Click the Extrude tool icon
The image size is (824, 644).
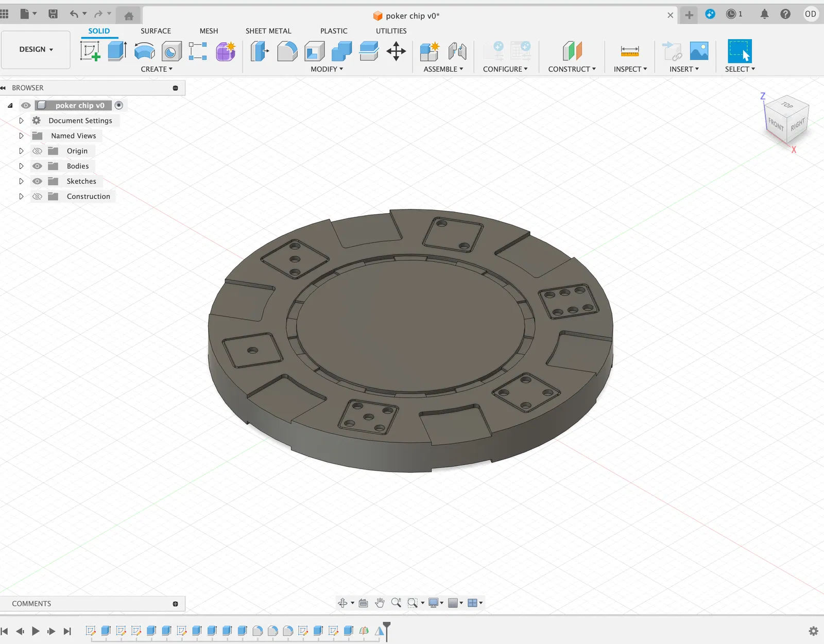117,51
